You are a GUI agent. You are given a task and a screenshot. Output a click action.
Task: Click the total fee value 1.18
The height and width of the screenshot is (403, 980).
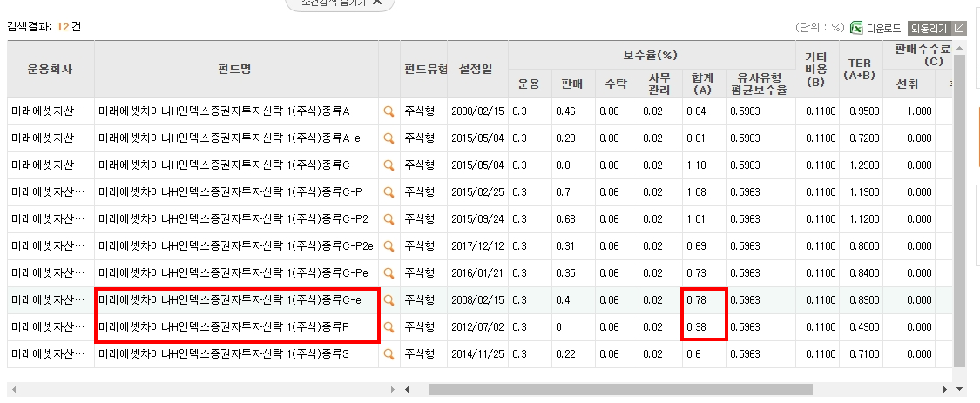pyautogui.click(x=696, y=165)
